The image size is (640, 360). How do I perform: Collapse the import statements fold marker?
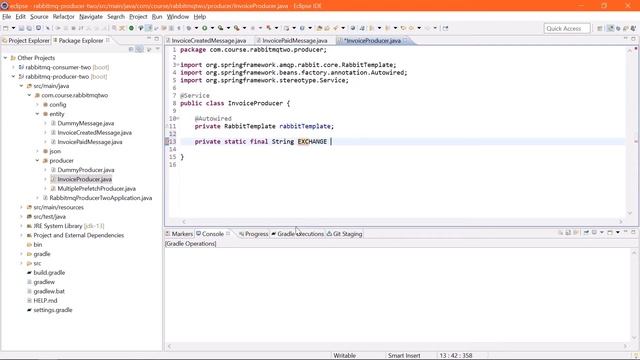tap(178, 65)
